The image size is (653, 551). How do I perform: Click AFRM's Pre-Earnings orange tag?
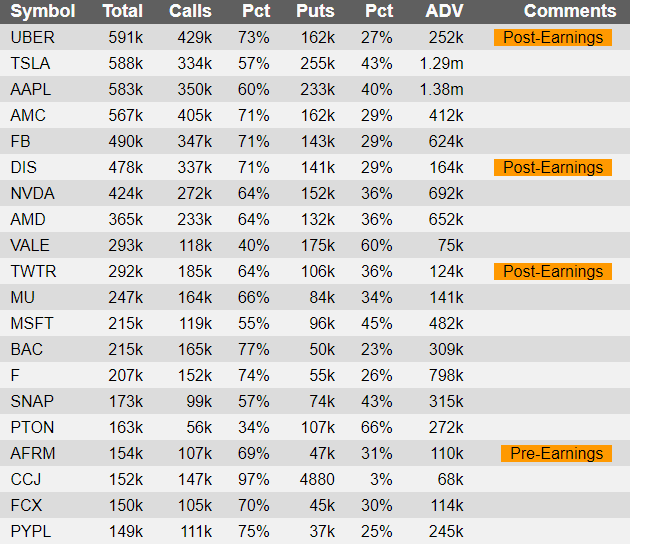point(556,454)
